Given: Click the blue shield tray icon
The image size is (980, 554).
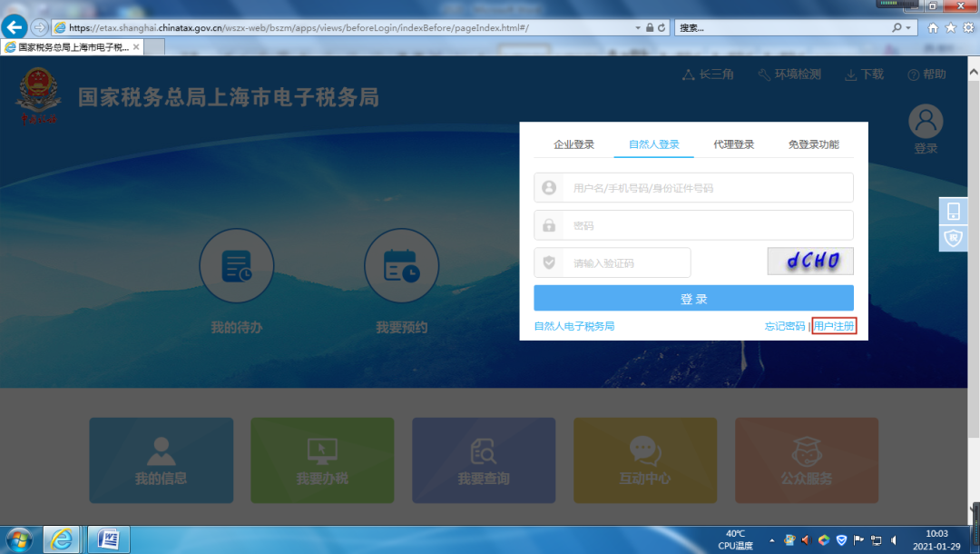Looking at the screenshot, I should 841,540.
